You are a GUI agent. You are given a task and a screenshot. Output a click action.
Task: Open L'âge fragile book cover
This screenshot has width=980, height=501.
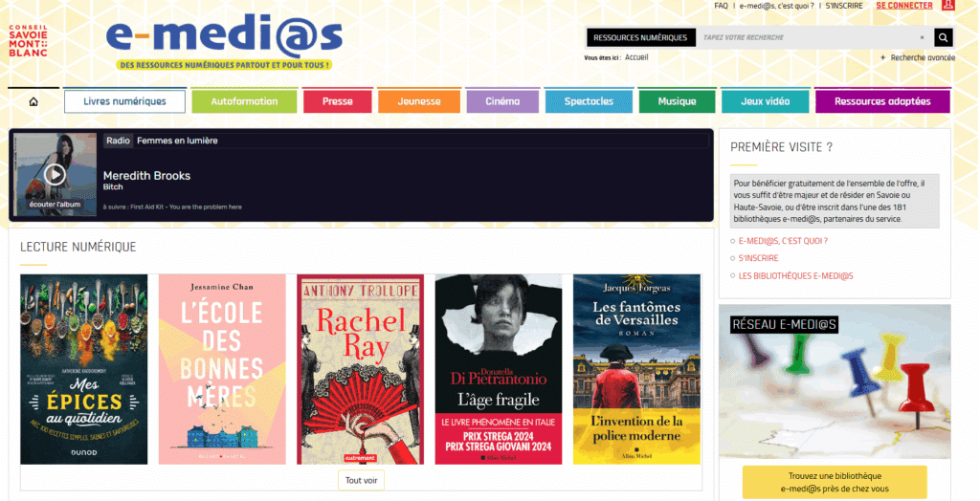[x=499, y=369]
